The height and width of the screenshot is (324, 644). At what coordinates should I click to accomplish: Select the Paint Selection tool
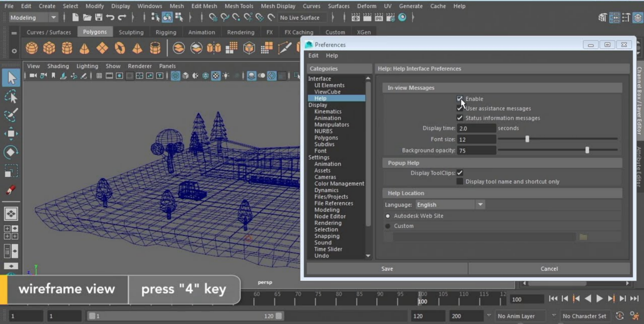11,115
